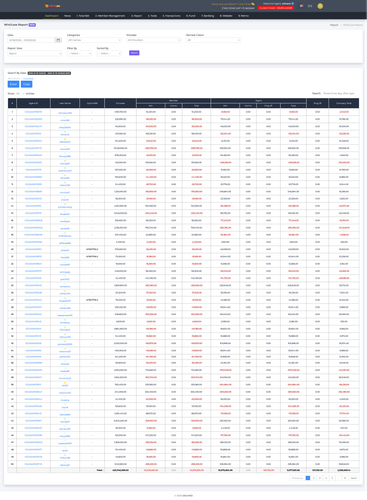Click the Date range input field
This screenshot has height=500, width=367.
(31, 40)
